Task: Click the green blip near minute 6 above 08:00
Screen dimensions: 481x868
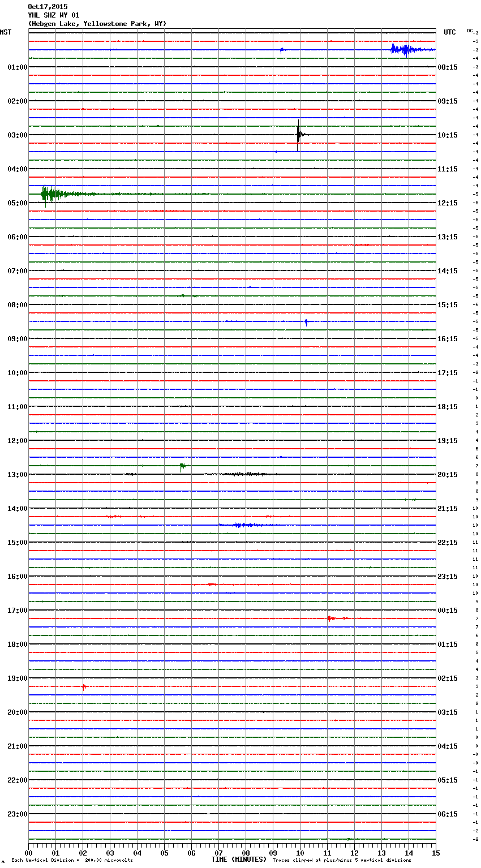Action: [188, 296]
